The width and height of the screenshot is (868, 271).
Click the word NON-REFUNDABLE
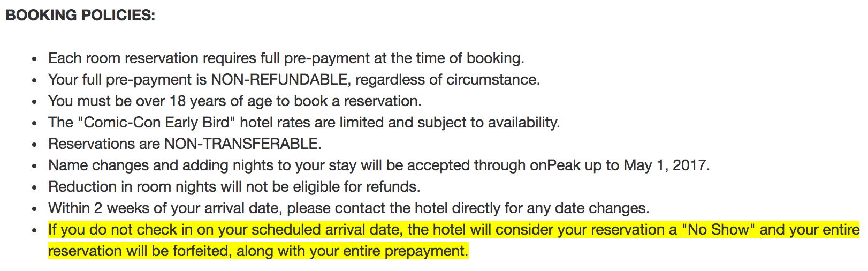click(279, 79)
